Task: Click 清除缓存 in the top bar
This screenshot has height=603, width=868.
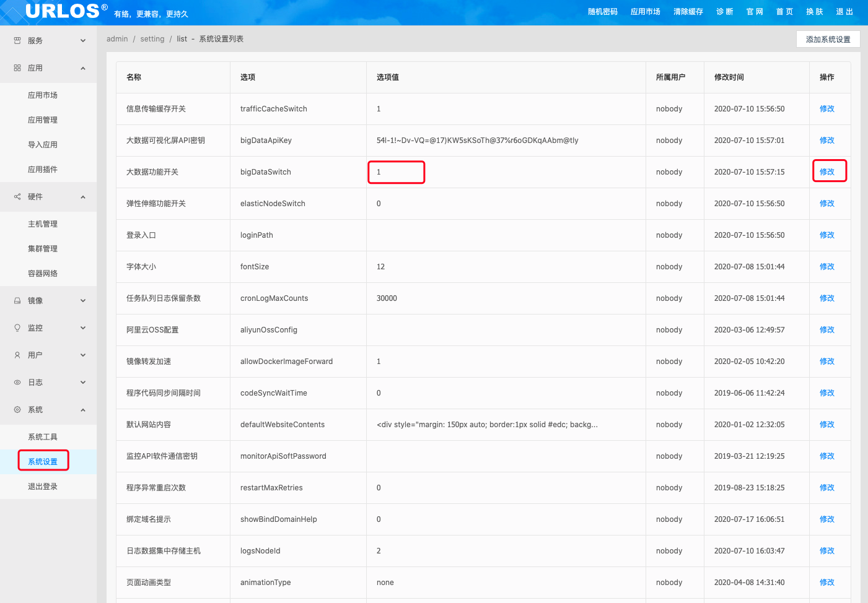Action: click(x=688, y=12)
